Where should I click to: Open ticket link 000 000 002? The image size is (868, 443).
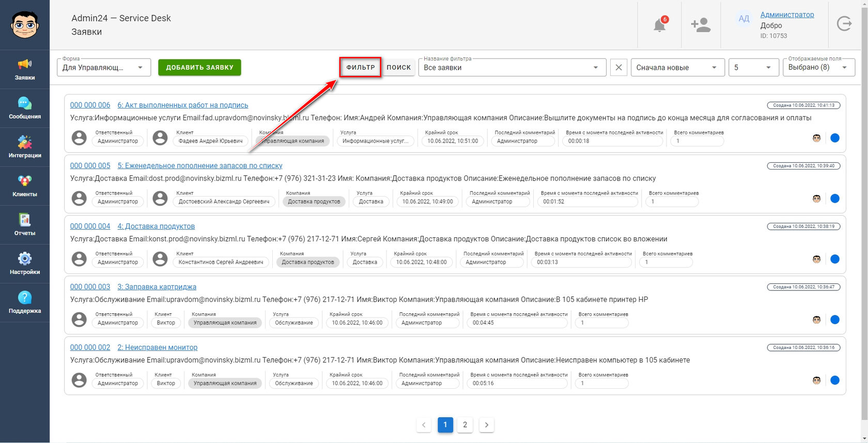pos(90,347)
